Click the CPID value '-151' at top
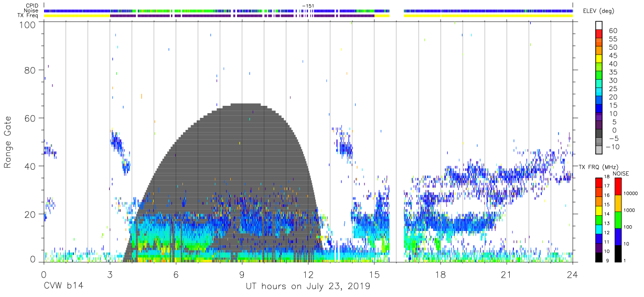The width and height of the screenshot is (644, 297). pos(308,5)
